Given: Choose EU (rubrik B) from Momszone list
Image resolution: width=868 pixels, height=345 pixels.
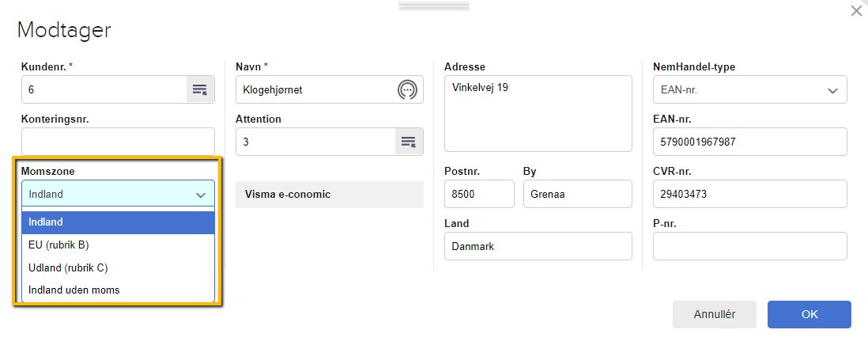Looking at the screenshot, I should click(x=118, y=245).
